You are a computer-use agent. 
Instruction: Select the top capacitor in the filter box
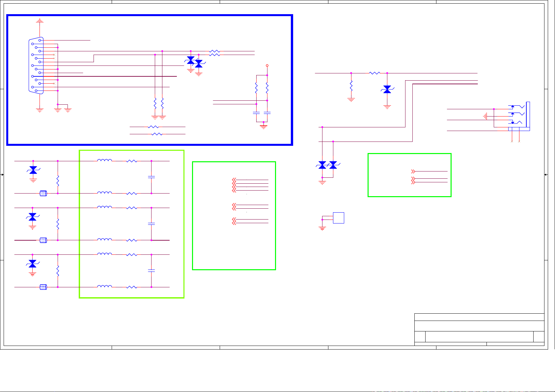coord(151,177)
